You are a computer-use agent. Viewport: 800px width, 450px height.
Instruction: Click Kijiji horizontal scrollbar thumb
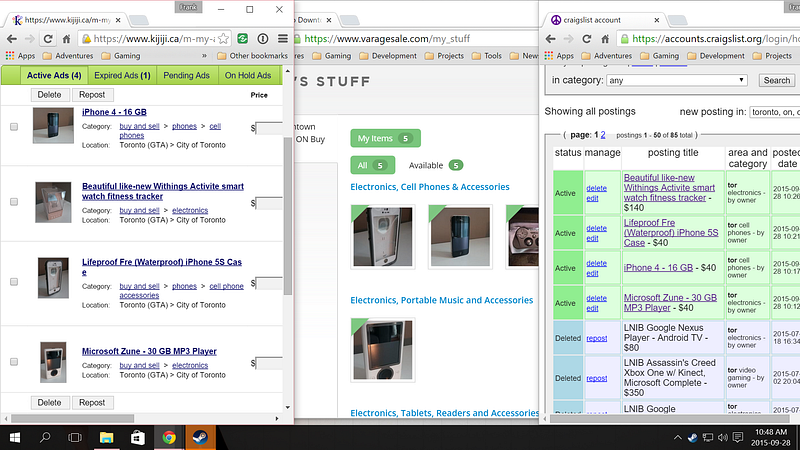click(72, 418)
